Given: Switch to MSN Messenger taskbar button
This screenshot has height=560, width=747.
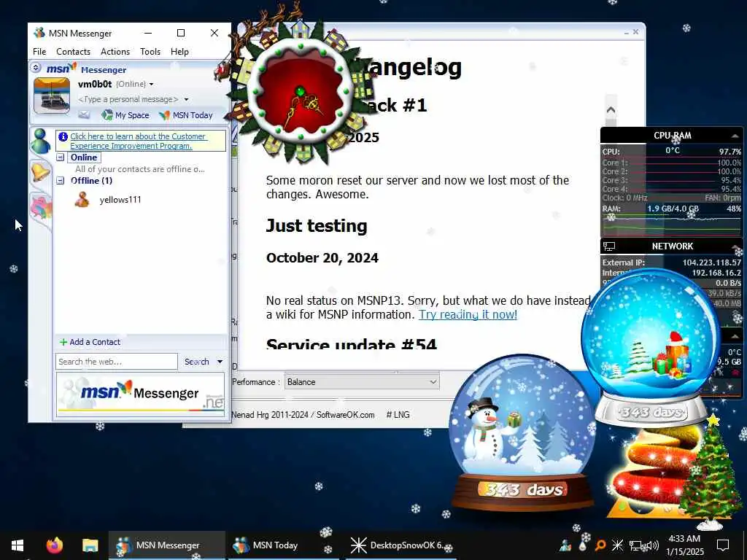Looking at the screenshot, I should point(167,545).
